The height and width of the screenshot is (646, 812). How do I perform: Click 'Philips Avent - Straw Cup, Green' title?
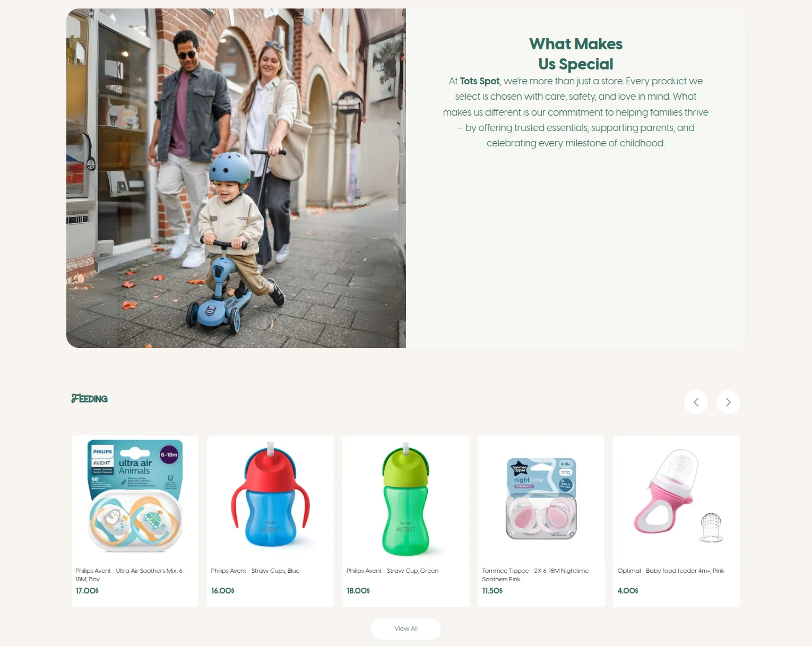393,571
